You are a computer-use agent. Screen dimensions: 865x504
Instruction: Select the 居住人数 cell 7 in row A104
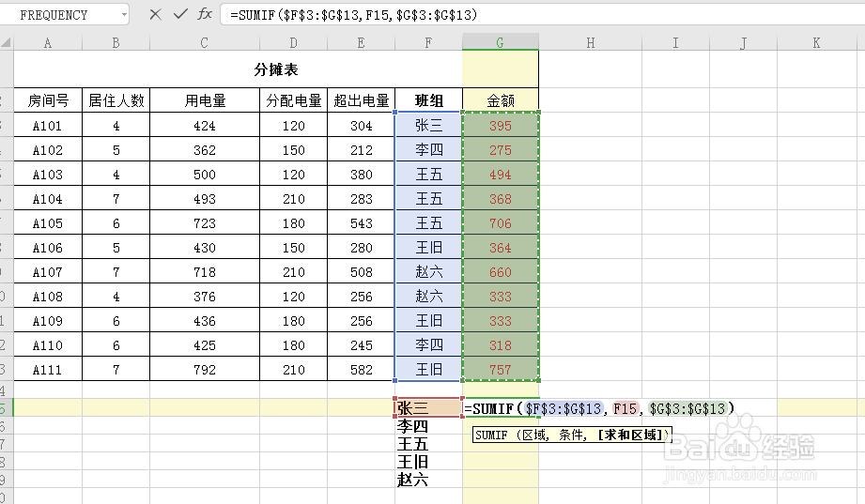[x=116, y=199]
